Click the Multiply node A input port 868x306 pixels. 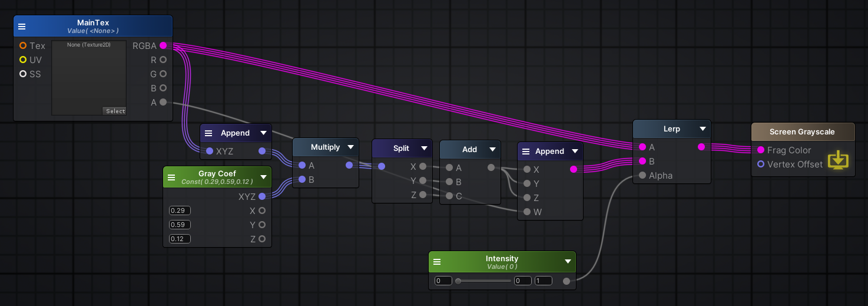(302, 165)
